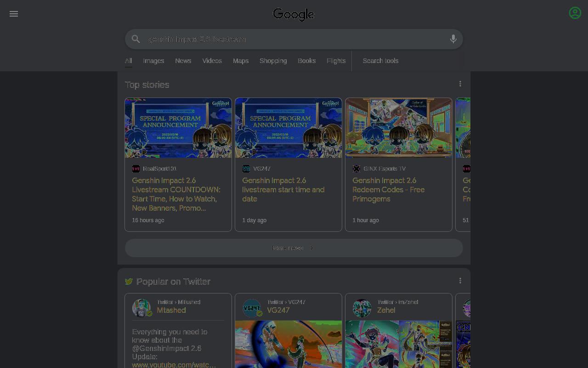Open GINX Redeem Codes Free Primogems article
Image resolution: width=588 pixels, height=368 pixels.
[x=389, y=190]
